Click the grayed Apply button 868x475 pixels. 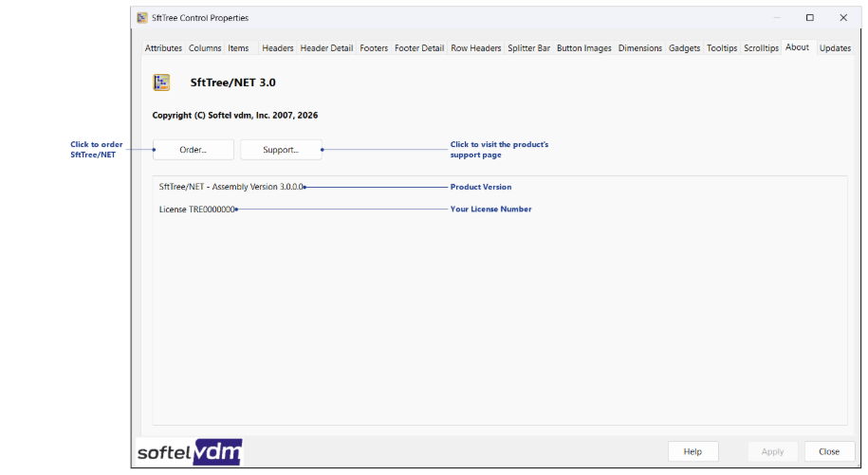[772, 451]
